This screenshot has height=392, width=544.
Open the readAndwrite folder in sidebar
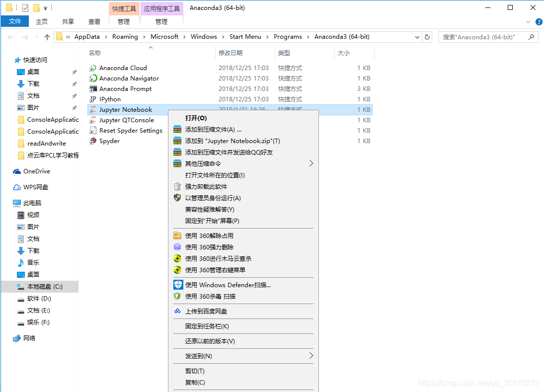(x=47, y=143)
